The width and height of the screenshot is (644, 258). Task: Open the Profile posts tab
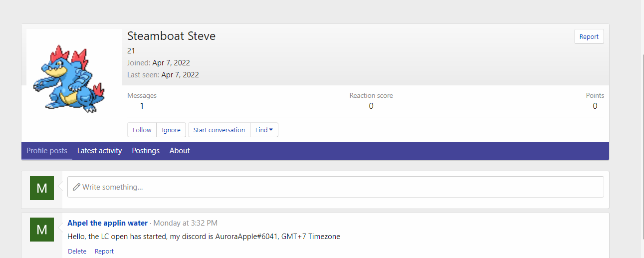(47, 151)
